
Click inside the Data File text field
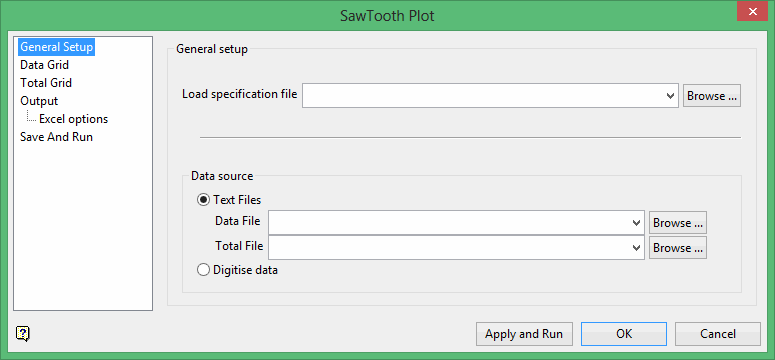[x=449, y=223]
